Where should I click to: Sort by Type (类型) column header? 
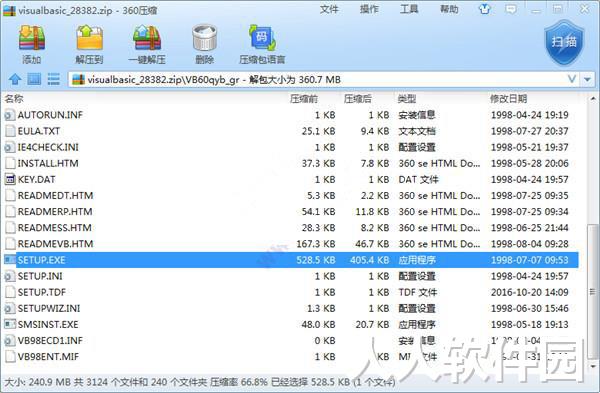406,99
